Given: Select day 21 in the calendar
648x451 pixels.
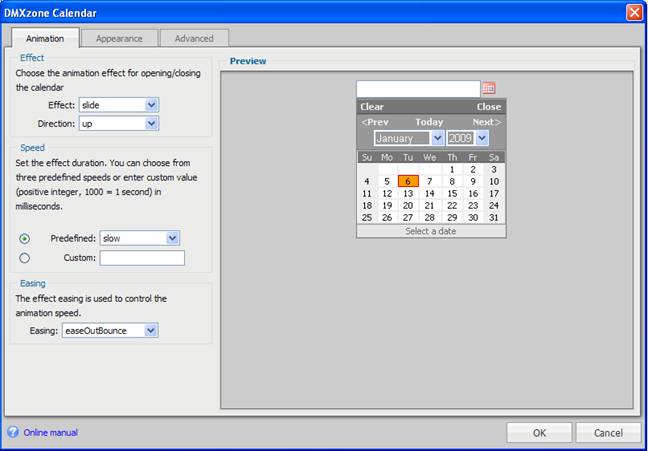Looking at the screenshot, I should coord(430,205).
